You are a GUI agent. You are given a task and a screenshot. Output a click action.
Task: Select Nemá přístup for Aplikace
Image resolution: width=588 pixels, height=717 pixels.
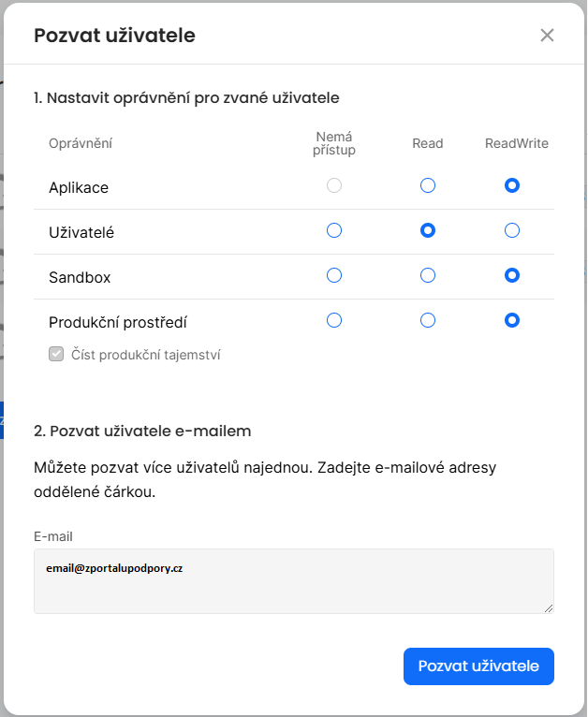point(334,185)
